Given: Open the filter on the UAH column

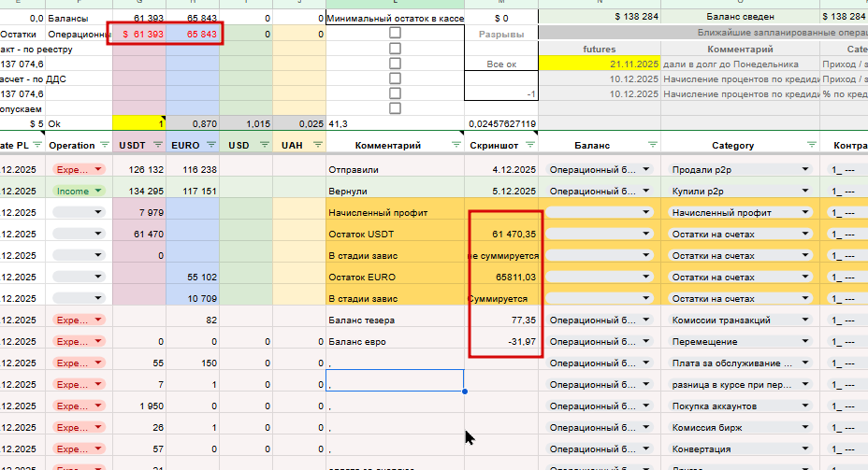Looking at the screenshot, I should (318, 145).
